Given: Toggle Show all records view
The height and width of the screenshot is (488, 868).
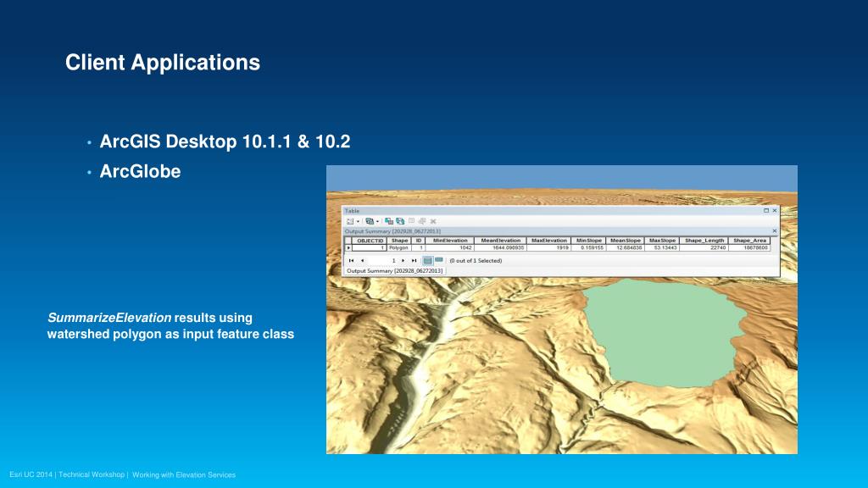Looking at the screenshot, I should pos(427,261).
